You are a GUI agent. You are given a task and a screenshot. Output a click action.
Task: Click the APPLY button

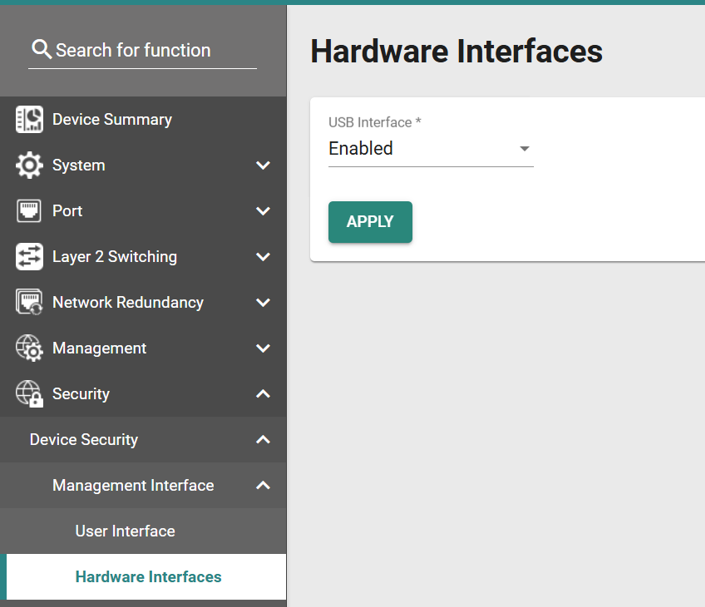tap(370, 222)
